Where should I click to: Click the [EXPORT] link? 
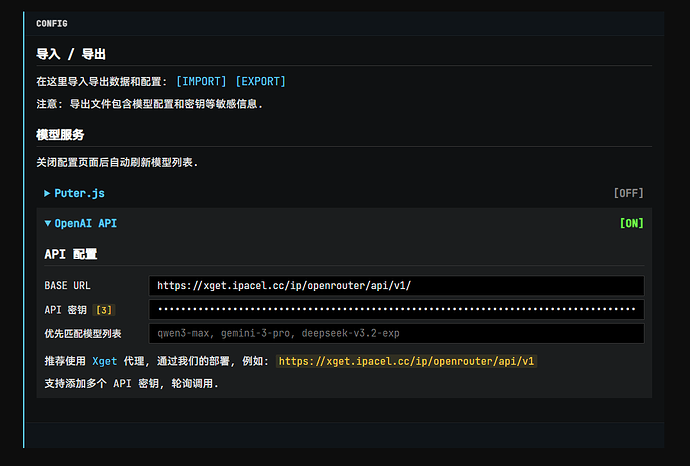[x=261, y=81]
